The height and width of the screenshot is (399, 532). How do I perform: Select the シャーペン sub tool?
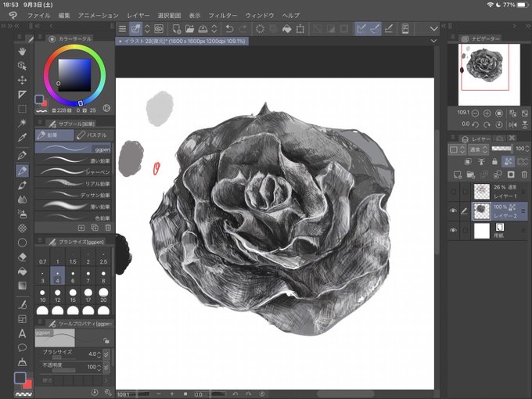[x=74, y=172]
